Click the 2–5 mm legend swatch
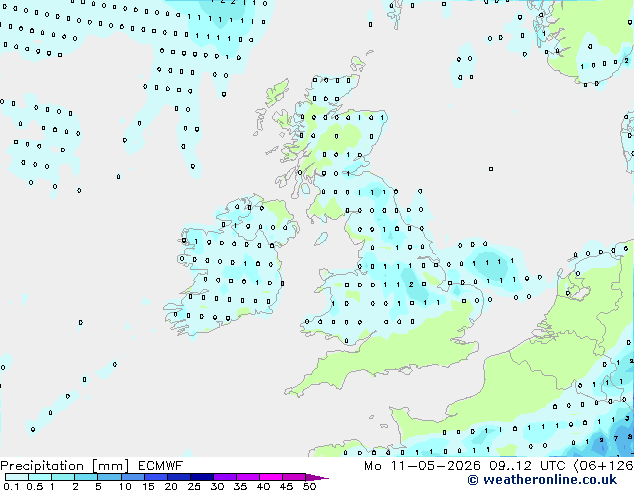The height and width of the screenshot is (490, 634). coord(86,477)
